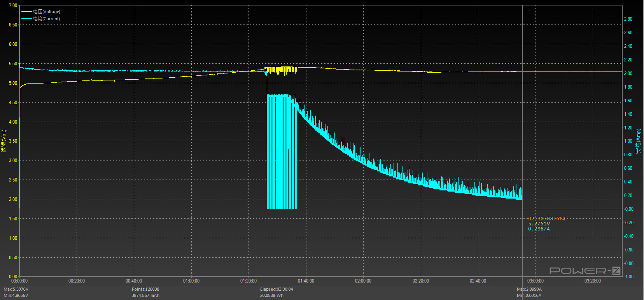Toggle the 电流(Current) legend entry
This screenshot has width=644, height=300.
[46, 19]
